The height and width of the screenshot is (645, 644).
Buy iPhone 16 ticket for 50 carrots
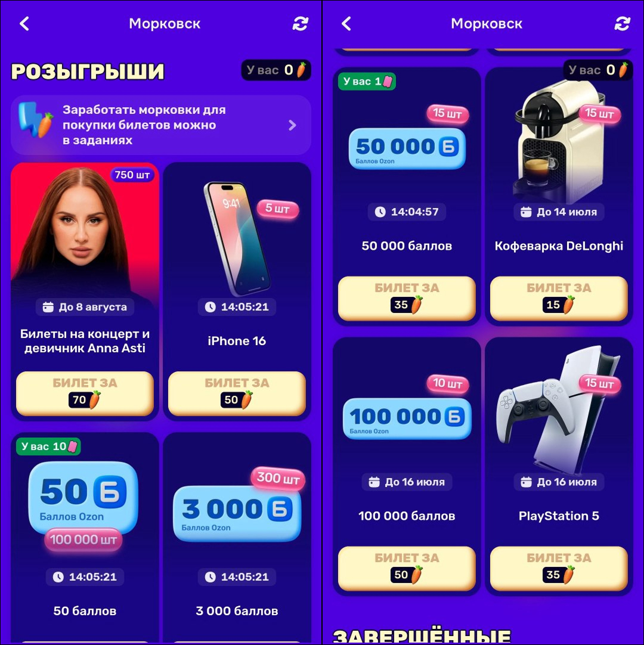pyautogui.click(x=237, y=393)
